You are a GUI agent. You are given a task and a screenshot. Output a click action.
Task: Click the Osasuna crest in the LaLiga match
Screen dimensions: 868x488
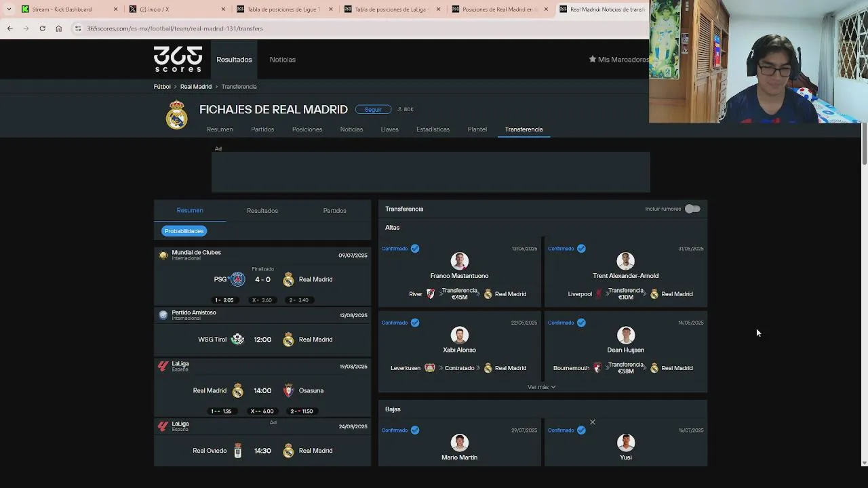pos(288,390)
